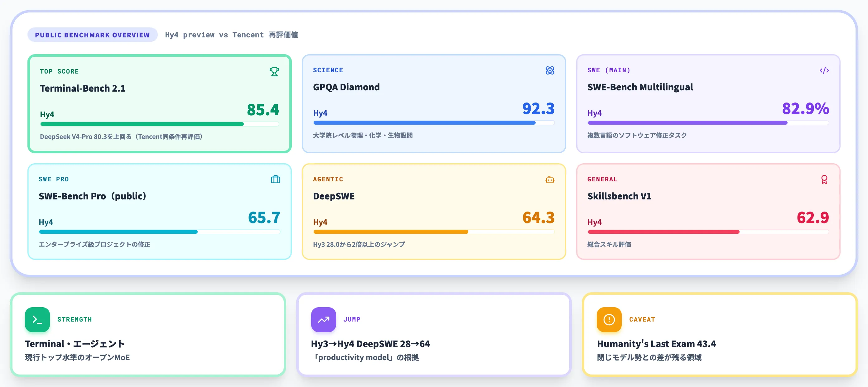Screen dimensions: 868x387
Task: Click the CAVEAT label
Action: point(642,319)
